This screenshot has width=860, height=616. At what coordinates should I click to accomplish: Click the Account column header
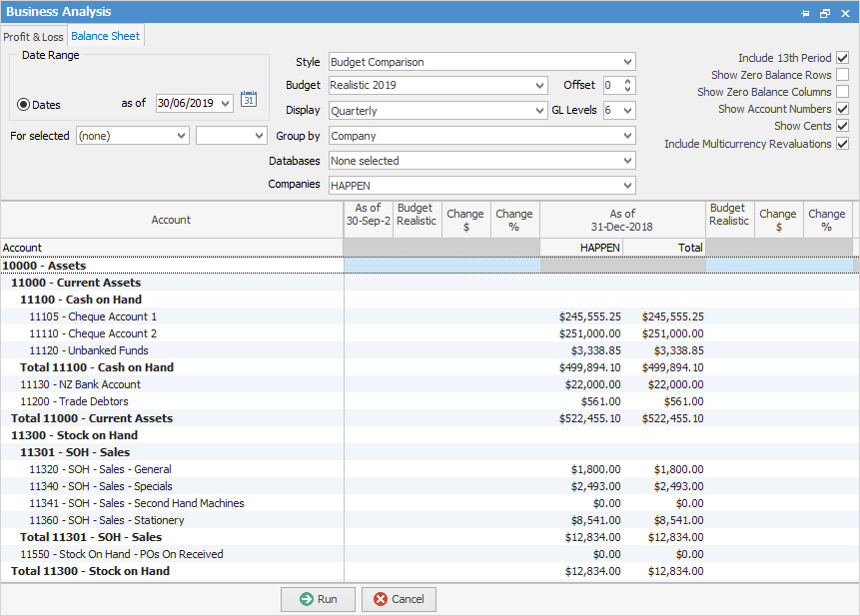click(171, 220)
